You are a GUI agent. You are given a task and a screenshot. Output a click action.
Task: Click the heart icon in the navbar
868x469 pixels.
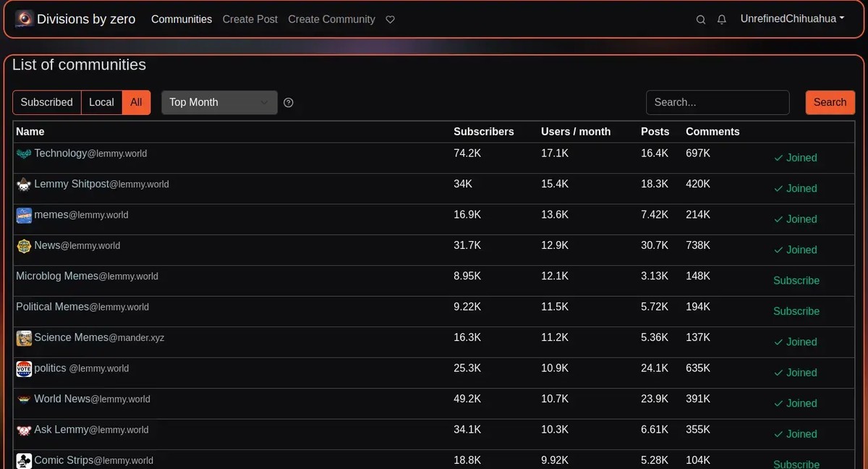coord(390,20)
